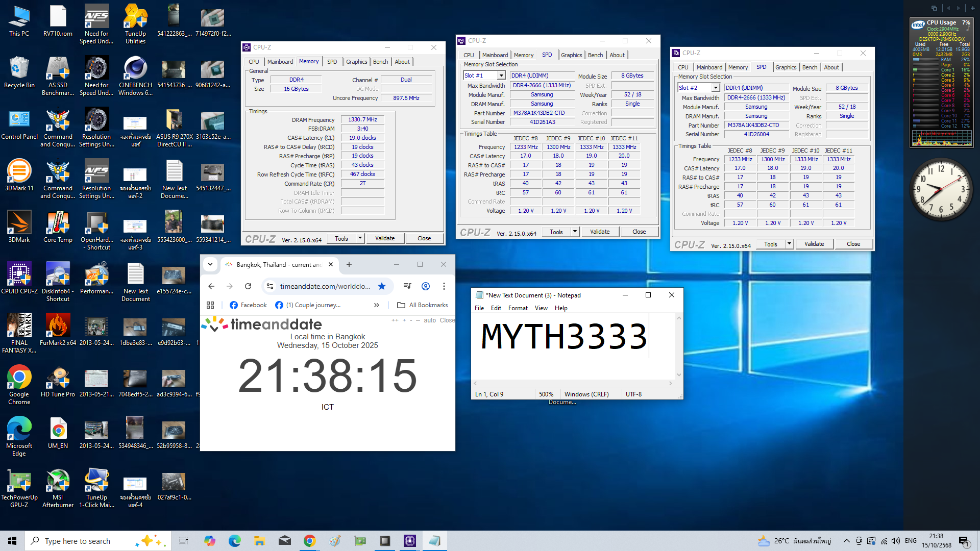Reload the timeanddate page

(248, 286)
